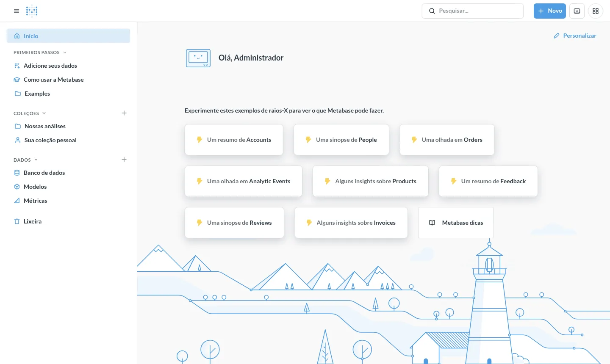The image size is (610, 364).
Task: Open Alguns insights sobre Invoices
Action: [351, 223]
